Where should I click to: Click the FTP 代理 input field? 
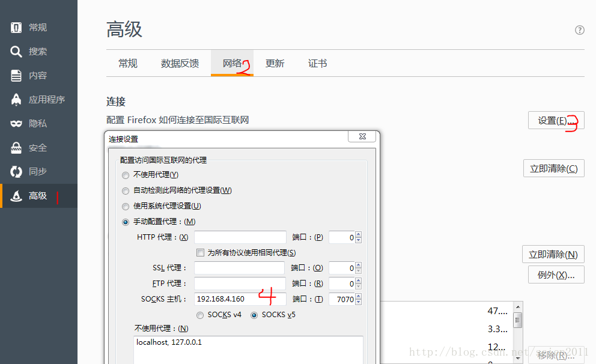(240, 284)
